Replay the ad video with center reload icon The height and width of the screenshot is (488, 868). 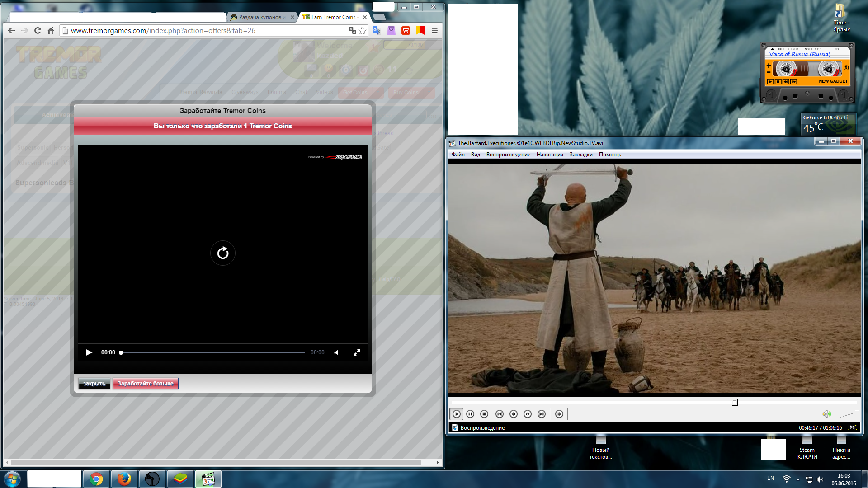tap(223, 253)
